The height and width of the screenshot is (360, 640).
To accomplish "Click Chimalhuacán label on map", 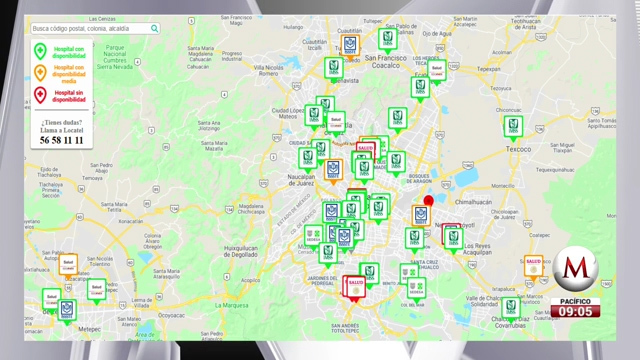I will pos(473,202).
